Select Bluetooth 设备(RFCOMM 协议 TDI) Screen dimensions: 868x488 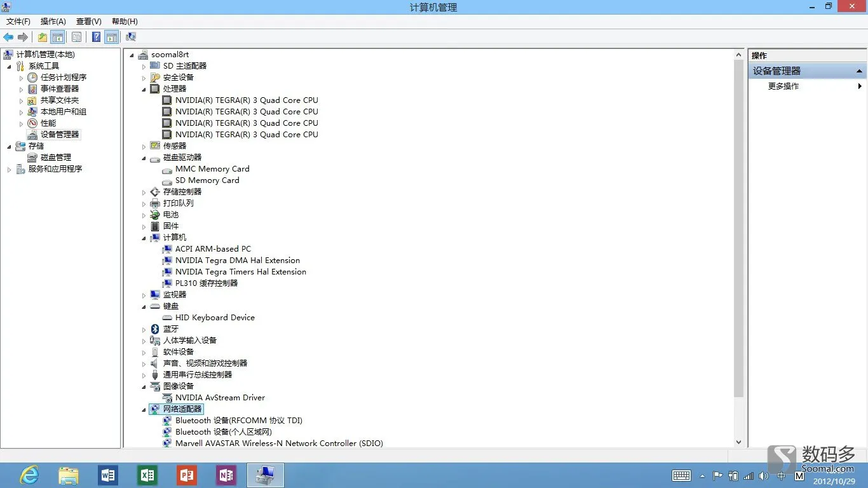pos(239,421)
